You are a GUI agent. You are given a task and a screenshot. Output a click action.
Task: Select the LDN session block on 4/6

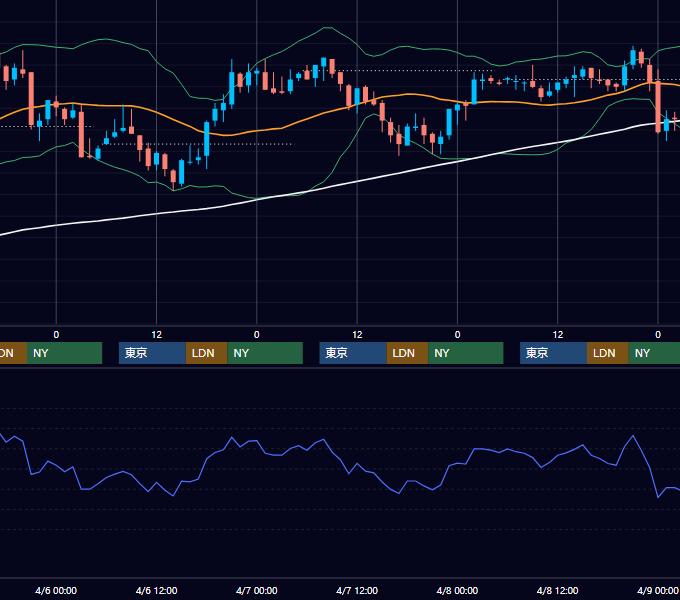click(x=206, y=353)
